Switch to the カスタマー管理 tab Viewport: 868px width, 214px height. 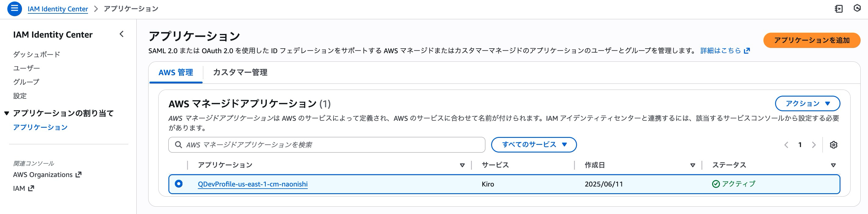point(240,72)
